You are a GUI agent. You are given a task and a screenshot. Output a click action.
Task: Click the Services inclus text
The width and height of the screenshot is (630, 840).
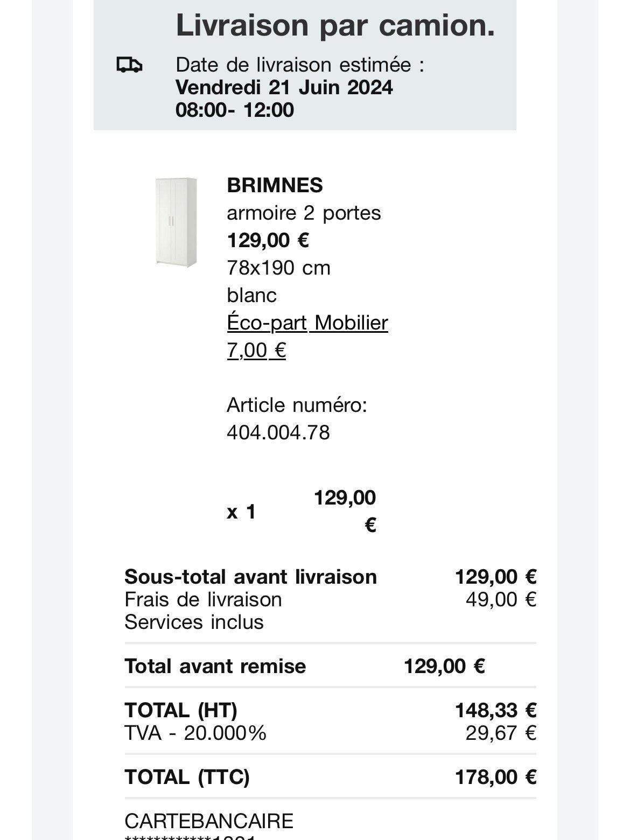(194, 622)
